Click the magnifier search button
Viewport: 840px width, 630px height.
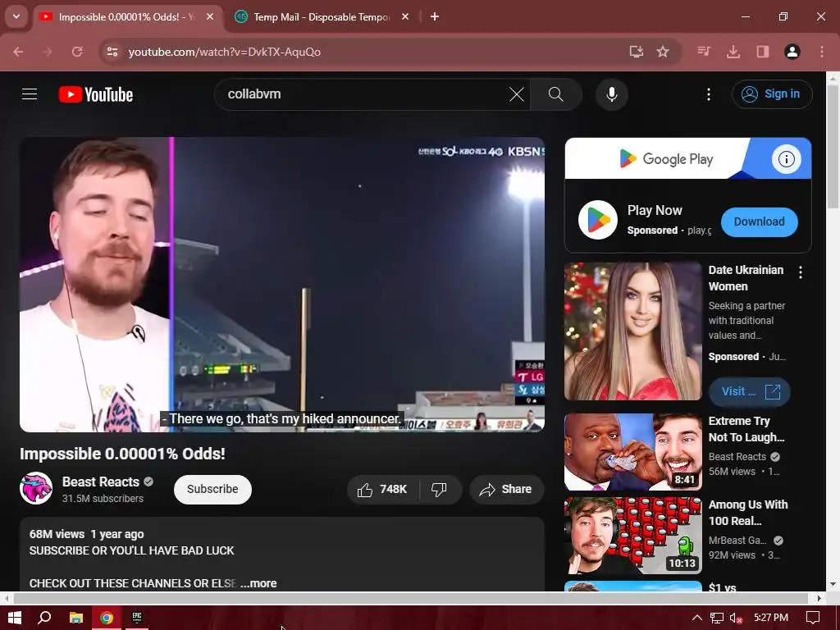[x=556, y=94]
